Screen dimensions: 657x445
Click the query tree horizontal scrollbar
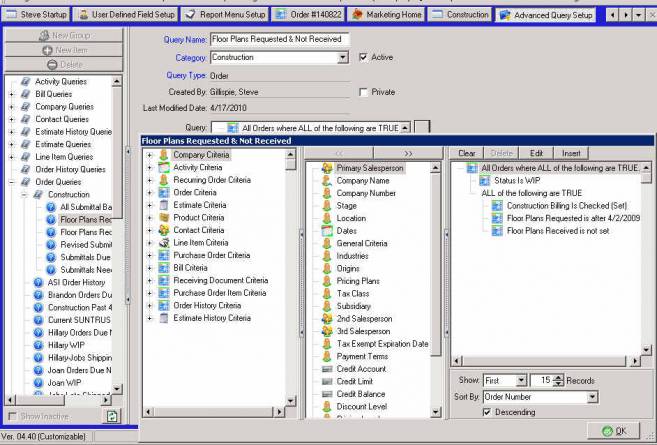click(x=58, y=400)
